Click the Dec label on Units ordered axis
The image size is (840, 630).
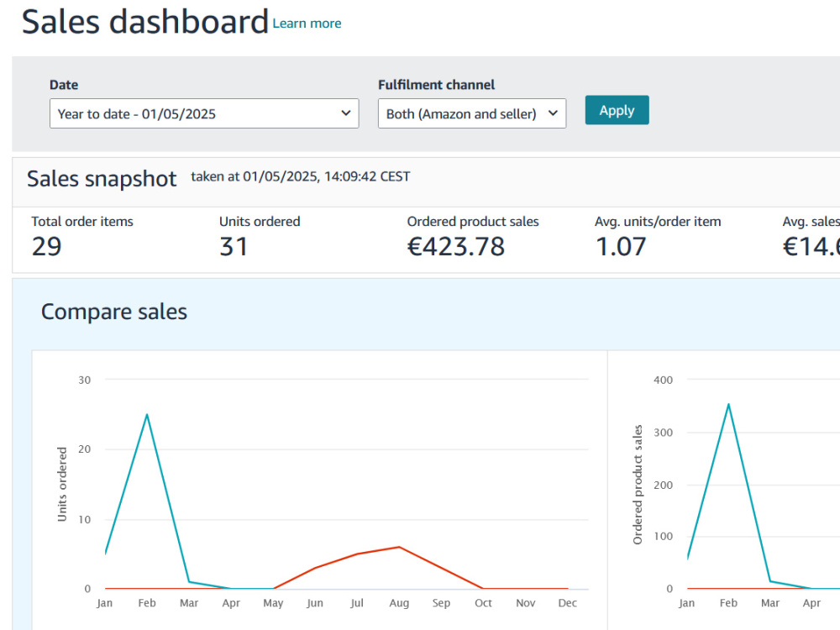[567, 603]
